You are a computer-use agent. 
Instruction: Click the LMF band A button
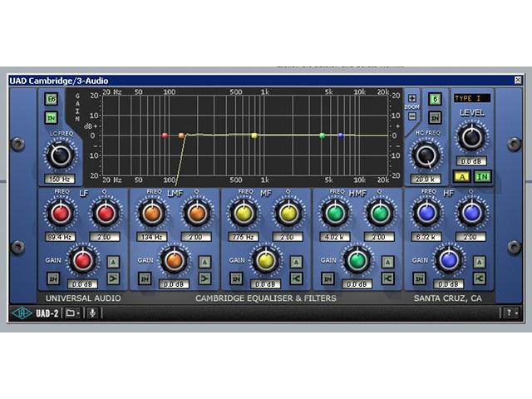205,262
